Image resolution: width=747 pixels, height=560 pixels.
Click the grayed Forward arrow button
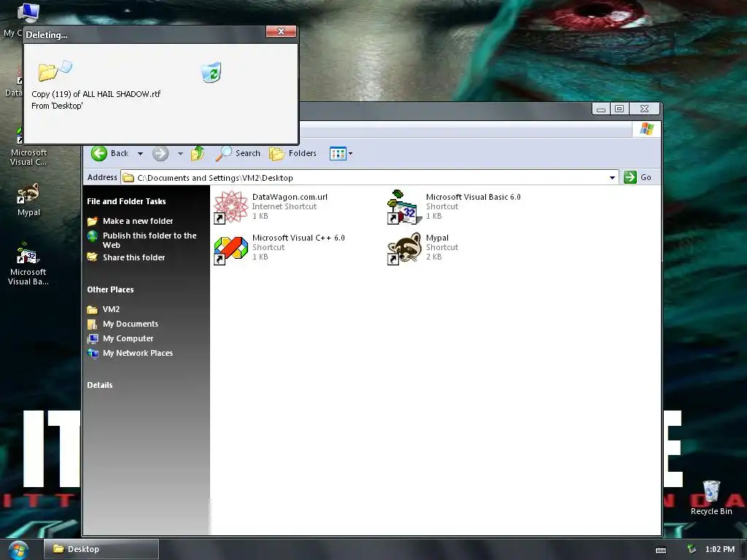tap(160, 153)
